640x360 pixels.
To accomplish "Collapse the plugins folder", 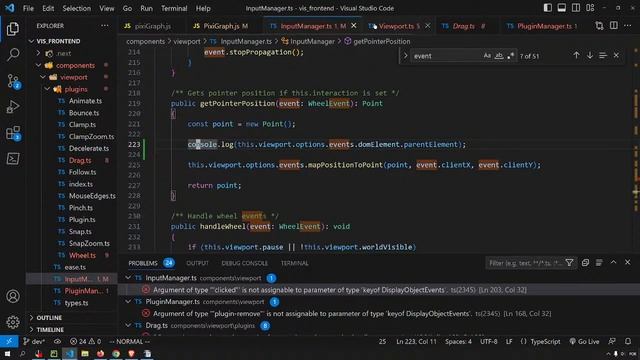I will click(x=47, y=89).
